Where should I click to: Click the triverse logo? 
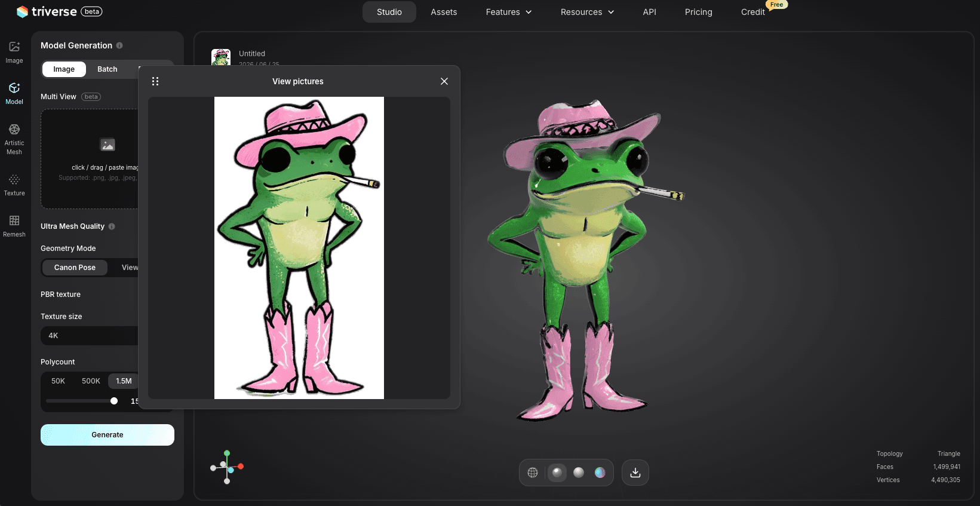pyautogui.click(x=47, y=11)
